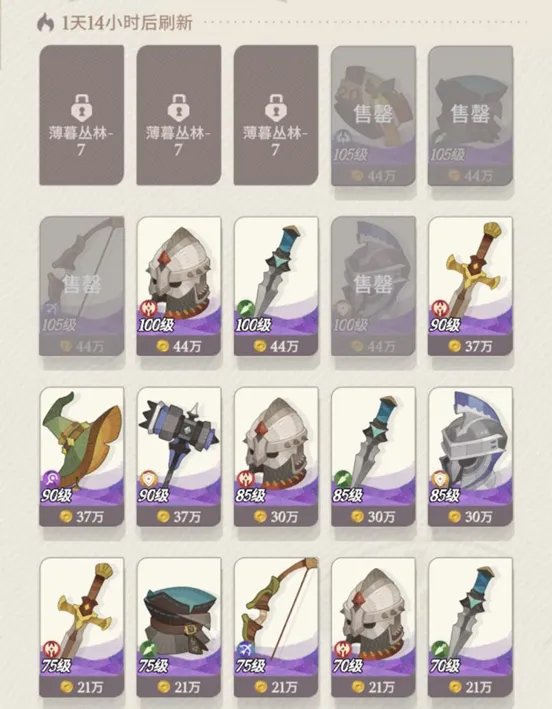
Task: Open the sold-out level 100 plumed helmet card
Action: tap(373, 286)
